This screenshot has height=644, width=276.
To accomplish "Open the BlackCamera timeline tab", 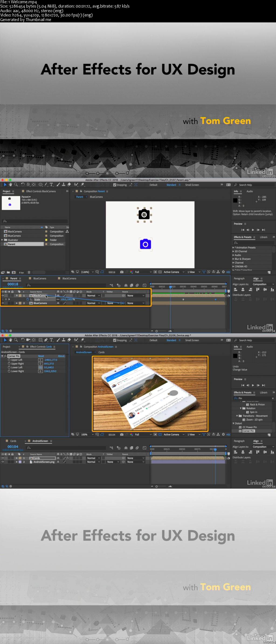I will click(x=69, y=278).
